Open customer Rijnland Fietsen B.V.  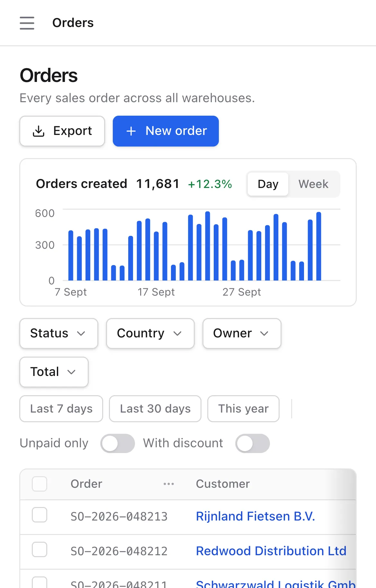(255, 516)
